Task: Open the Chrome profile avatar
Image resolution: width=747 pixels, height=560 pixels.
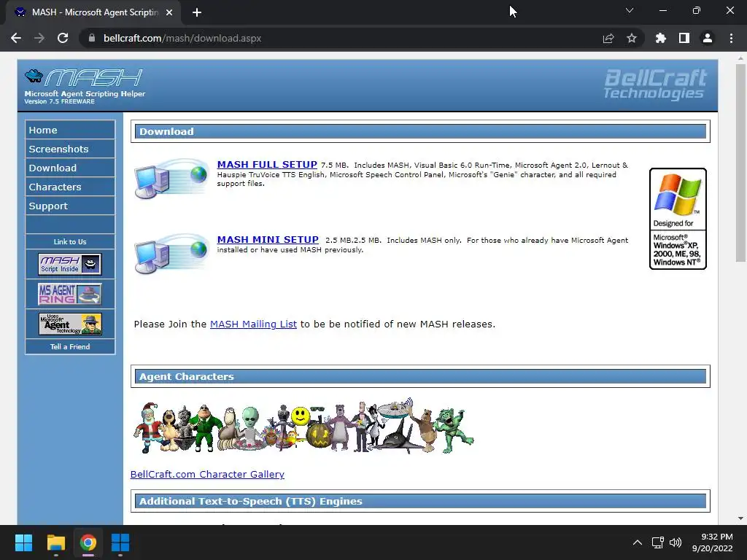Action: 708,38
